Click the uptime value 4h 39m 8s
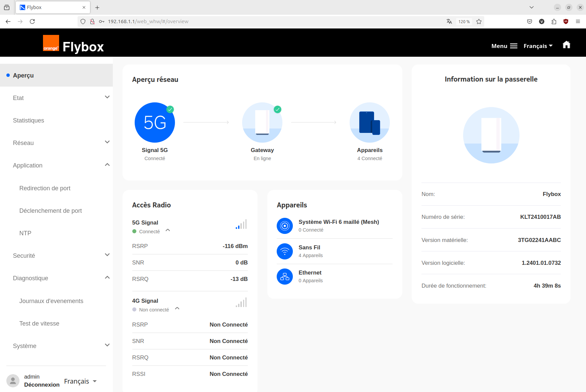The width and height of the screenshot is (586, 392). [547, 286]
